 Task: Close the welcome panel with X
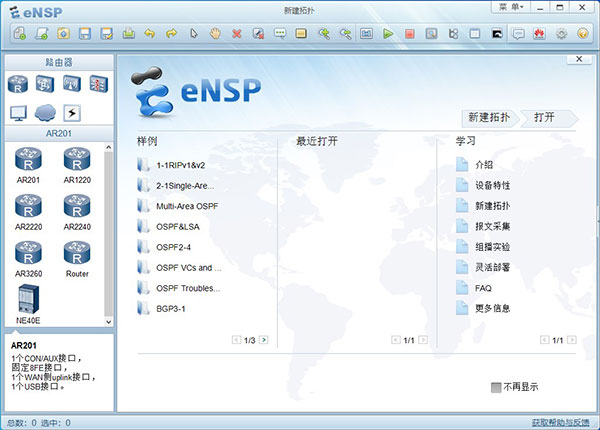(x=578, y=59)
